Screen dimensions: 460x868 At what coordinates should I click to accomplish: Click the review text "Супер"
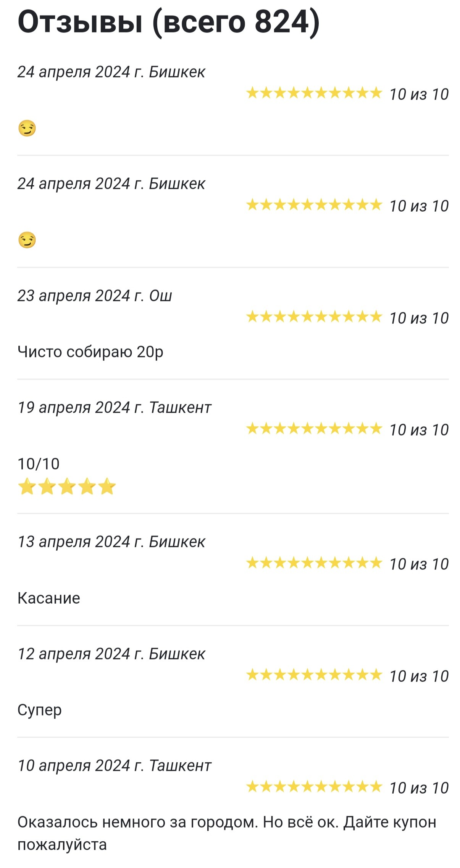(x=39, y=710)
